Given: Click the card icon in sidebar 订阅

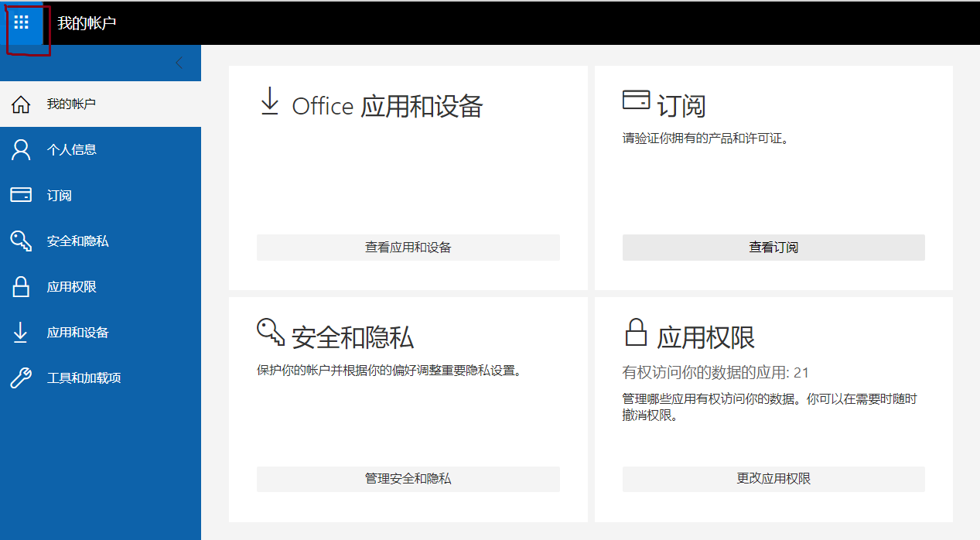Looking at the screenshot, I should point(21,195).
